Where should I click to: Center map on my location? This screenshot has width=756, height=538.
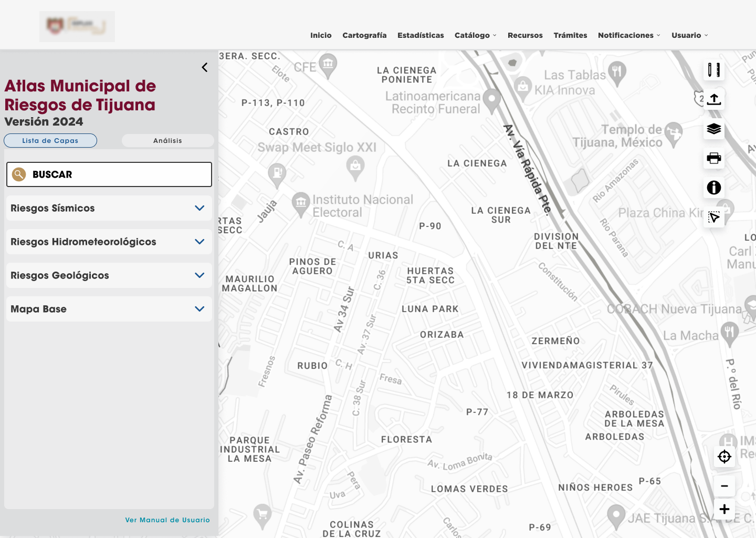(724, 457)
